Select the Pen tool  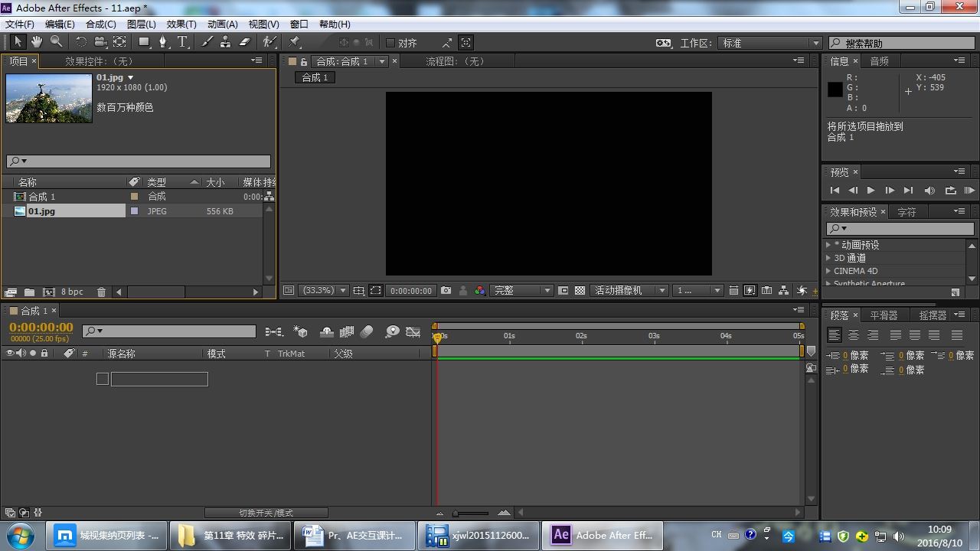coord(162,42)
